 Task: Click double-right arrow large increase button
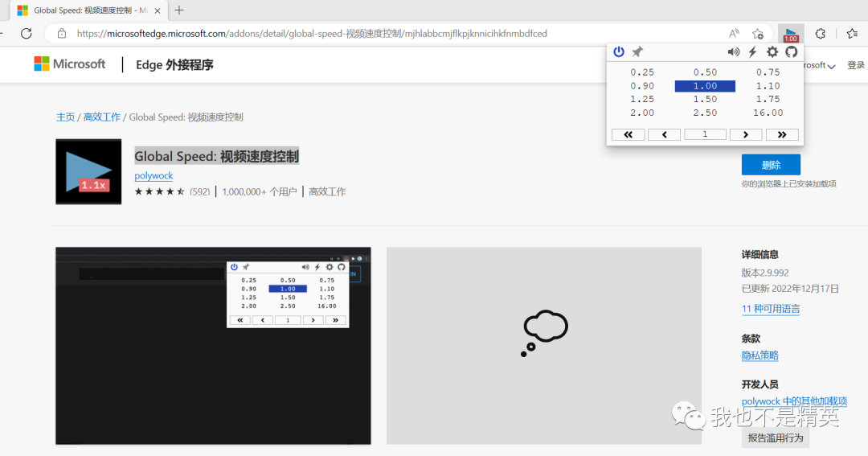782,134
